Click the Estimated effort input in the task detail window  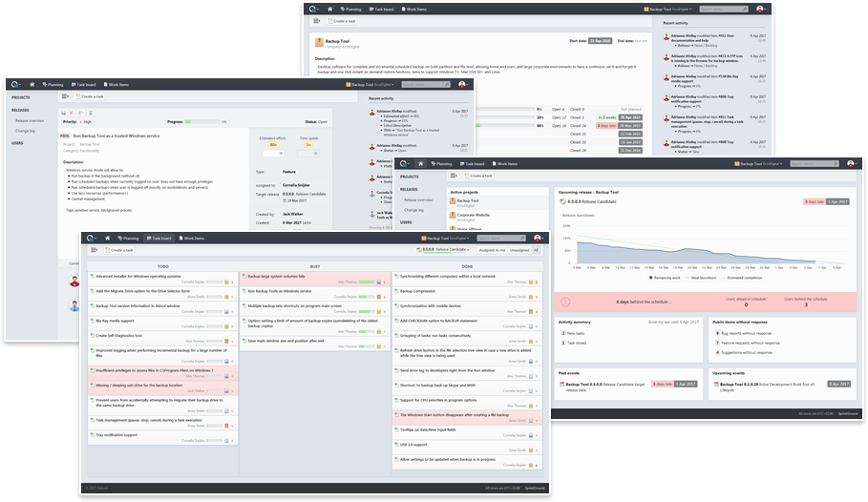tap(273, 154)
